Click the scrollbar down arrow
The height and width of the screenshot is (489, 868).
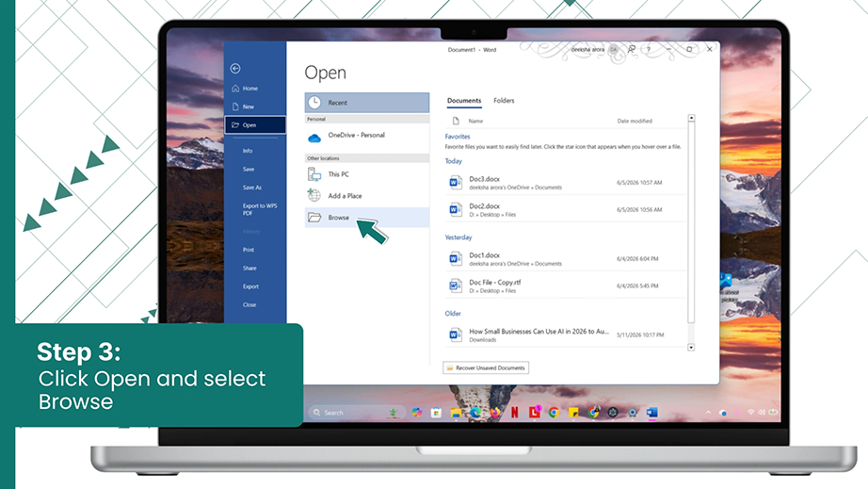pos(691,348)
